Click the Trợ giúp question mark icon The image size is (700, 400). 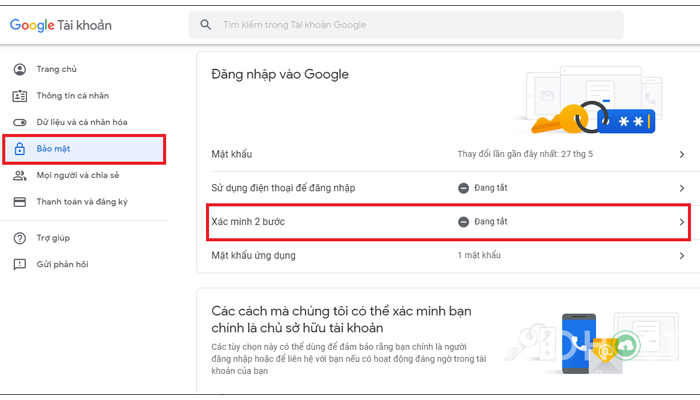(20, 238)
